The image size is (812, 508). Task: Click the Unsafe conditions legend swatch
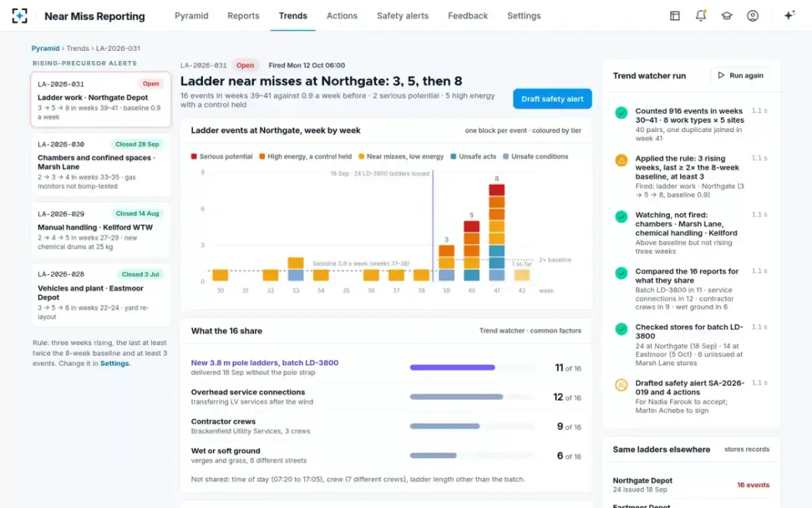(505, 156)
